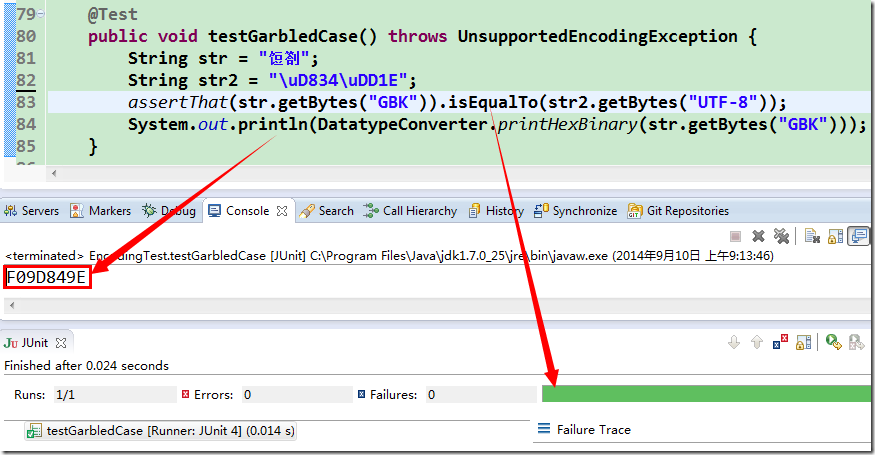Clear the console output
The width and height of the screenshot is (875, 455).
pos(812,237)
